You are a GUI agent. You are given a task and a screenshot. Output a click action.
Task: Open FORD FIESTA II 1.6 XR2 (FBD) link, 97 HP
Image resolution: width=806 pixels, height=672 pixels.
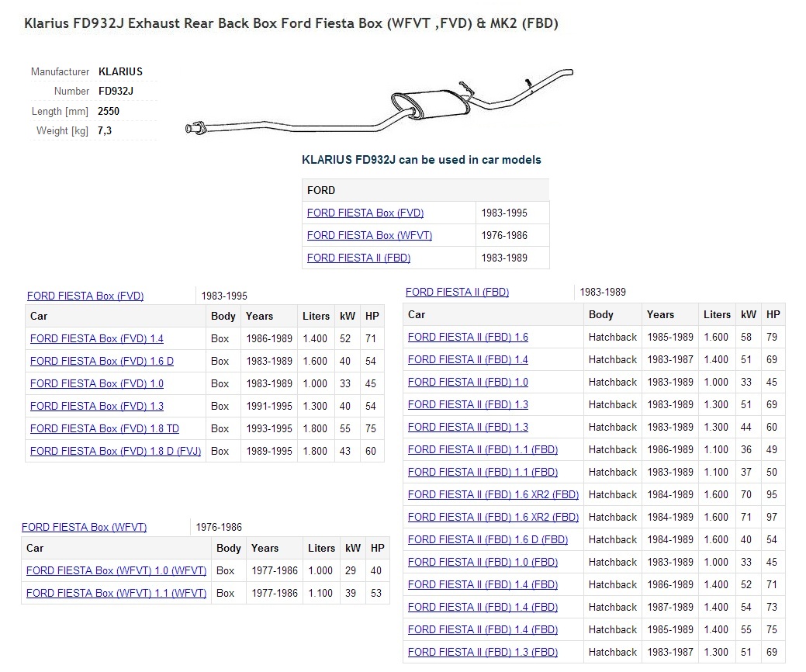[493, 518]
